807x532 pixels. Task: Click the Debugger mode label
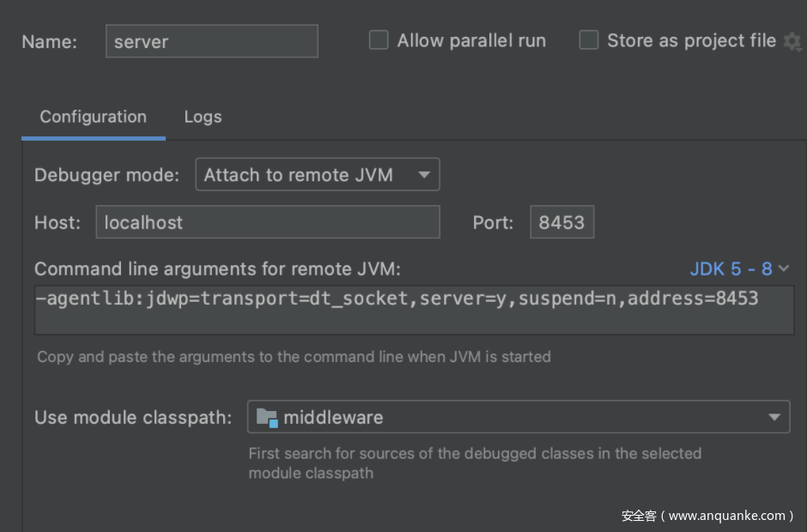click(106, 175)
